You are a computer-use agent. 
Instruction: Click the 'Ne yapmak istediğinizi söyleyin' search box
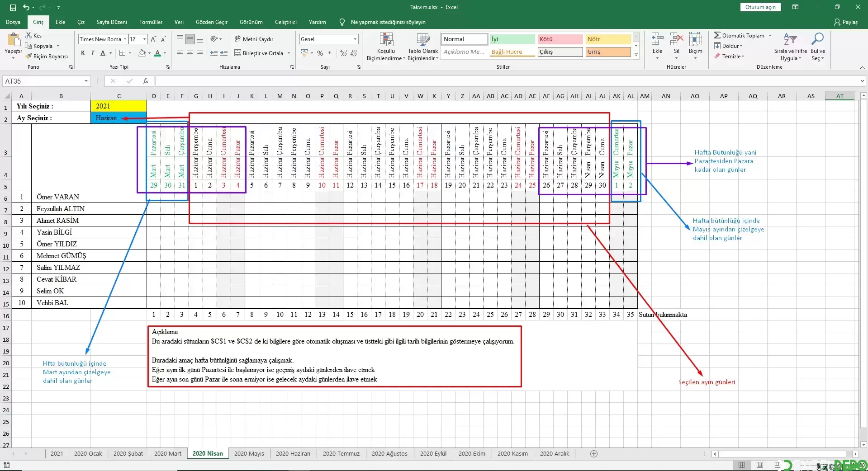click(x=388, y=22)
